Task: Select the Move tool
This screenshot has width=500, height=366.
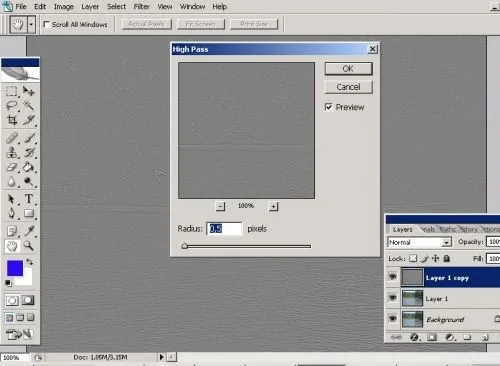Action: point(28,91)
